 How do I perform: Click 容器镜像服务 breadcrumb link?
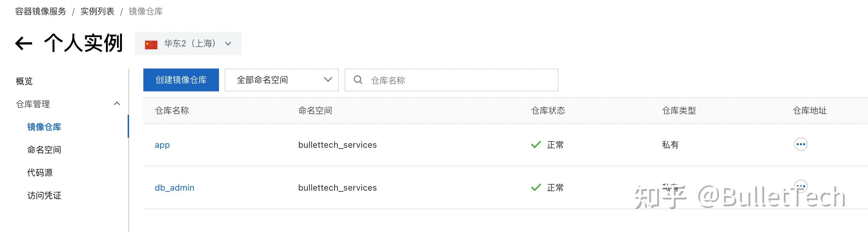click(41, 11)
